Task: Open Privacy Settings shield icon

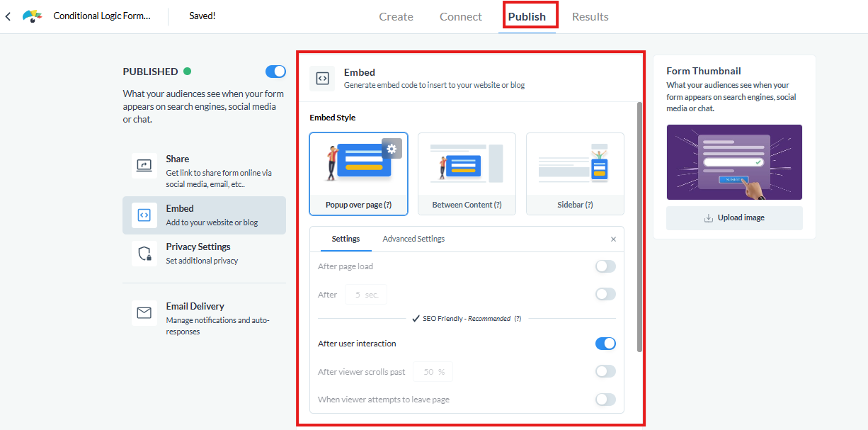Action: coord(144,254)
